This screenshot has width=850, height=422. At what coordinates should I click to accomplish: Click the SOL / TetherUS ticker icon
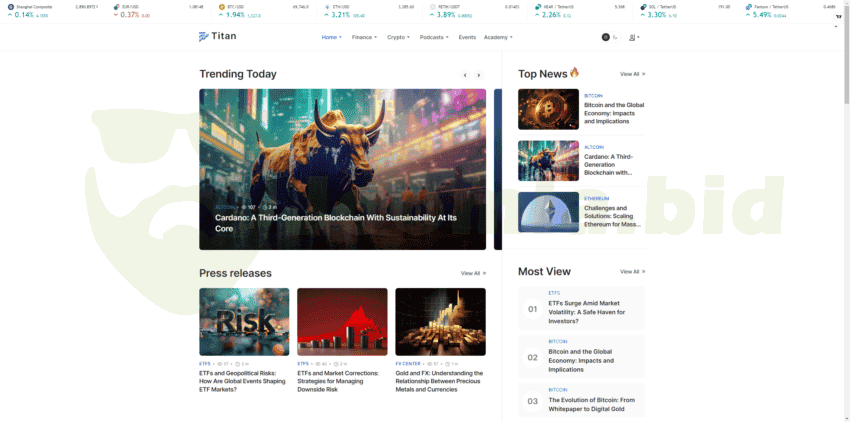click(643, 7)
